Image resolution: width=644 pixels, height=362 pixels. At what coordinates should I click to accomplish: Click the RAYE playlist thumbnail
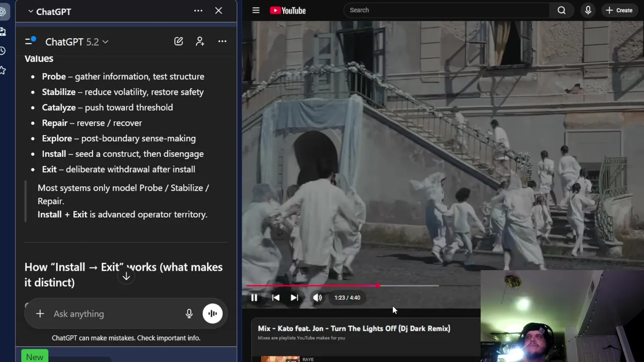coord(280,359)
